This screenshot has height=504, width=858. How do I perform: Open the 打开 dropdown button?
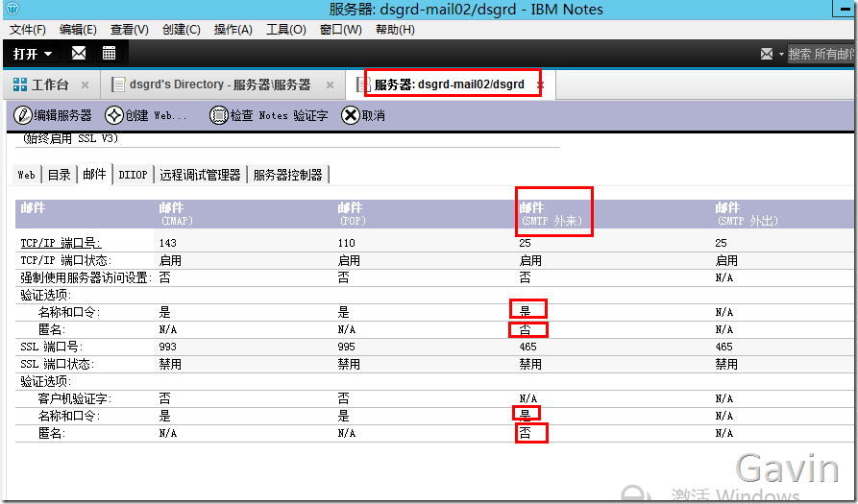33,54
